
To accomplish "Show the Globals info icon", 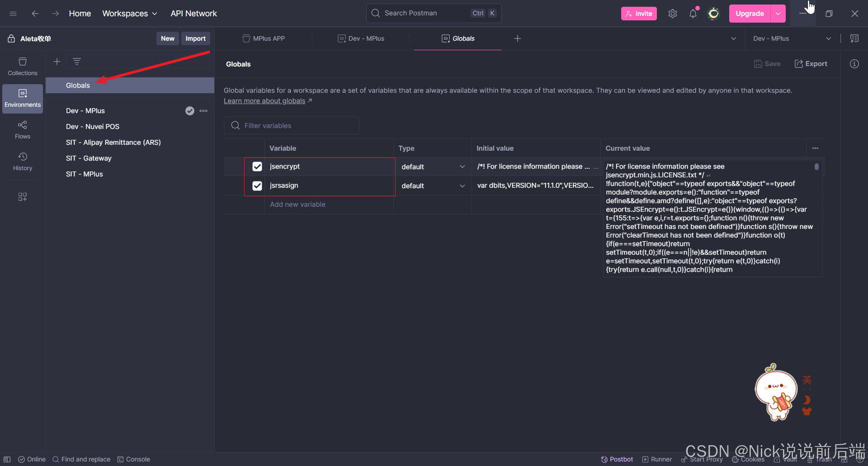I will 854,64.
